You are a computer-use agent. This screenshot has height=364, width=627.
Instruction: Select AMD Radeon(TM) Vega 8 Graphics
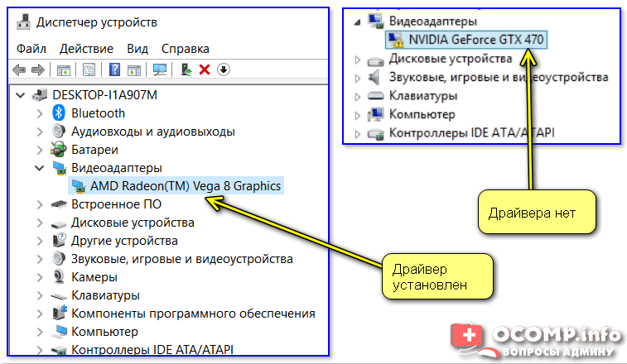point(186,186)
